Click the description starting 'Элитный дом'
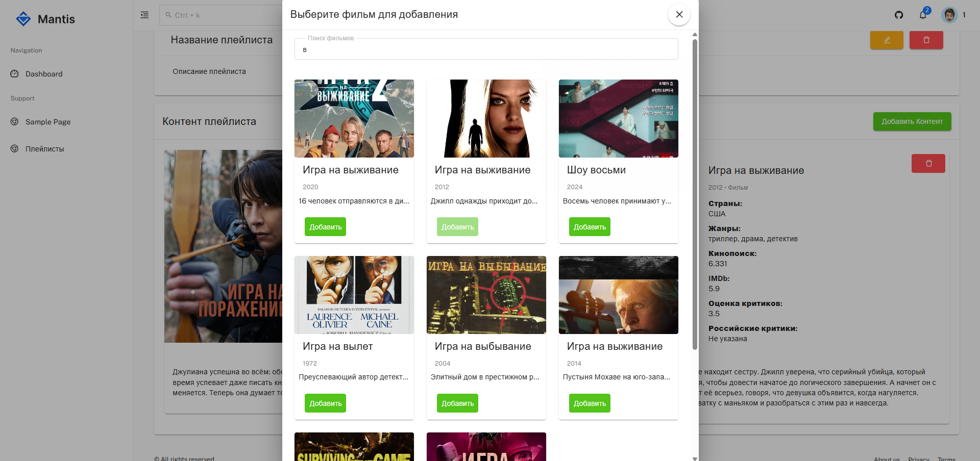This screenshot has width=980, height=461. pyautogui.click(x=485, y=377)
